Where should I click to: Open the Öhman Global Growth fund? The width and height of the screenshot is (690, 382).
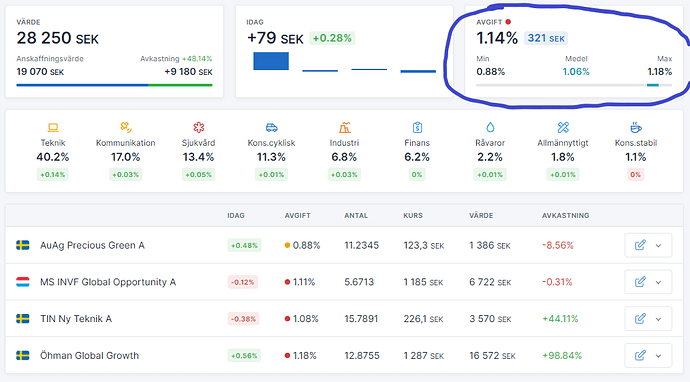coord(89,355)
